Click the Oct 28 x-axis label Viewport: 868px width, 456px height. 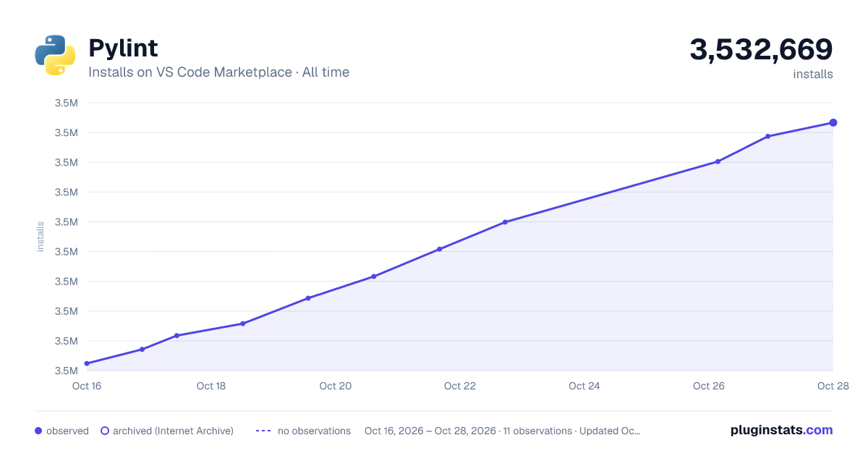[833, 386]
